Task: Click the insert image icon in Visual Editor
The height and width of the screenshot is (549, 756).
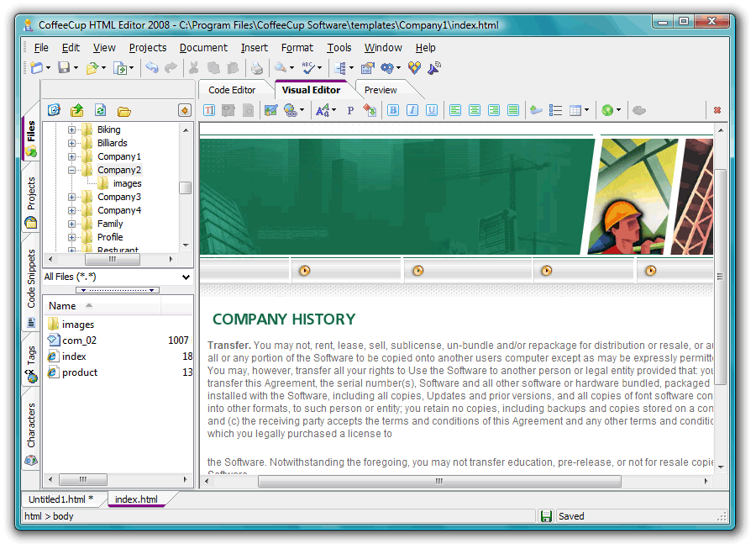Action: tap(271, 110)
